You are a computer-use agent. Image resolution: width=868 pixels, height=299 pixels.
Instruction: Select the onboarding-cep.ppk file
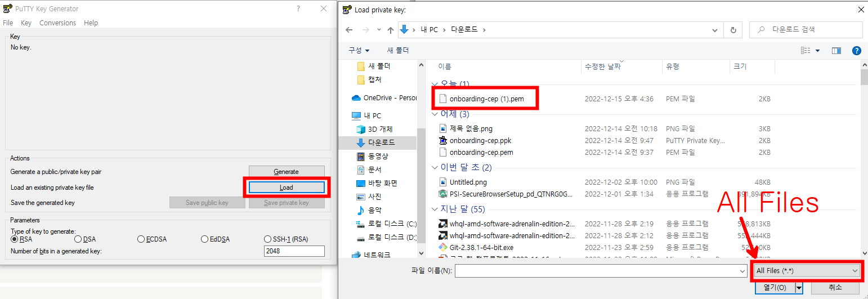tap(480, 141)
